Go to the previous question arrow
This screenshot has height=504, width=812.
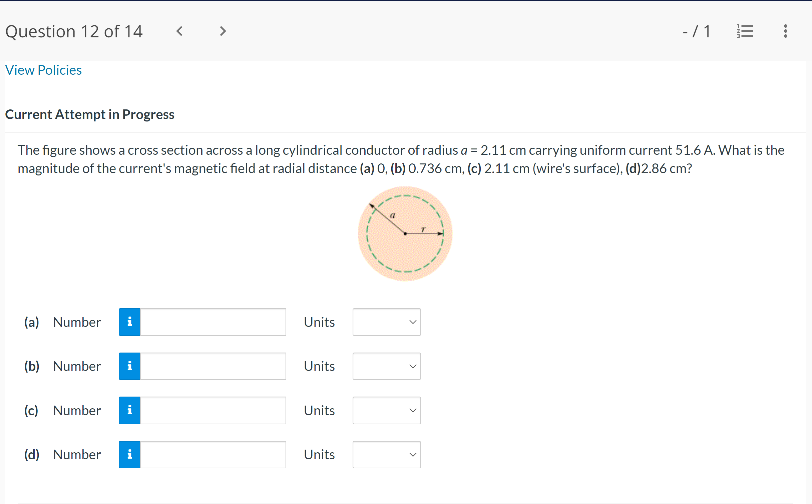coord(179,31)
